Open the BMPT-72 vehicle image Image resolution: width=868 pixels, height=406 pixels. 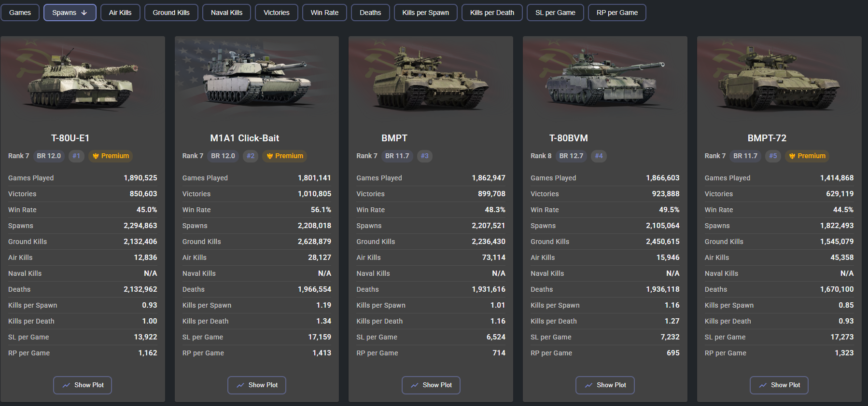pos(779,77)
